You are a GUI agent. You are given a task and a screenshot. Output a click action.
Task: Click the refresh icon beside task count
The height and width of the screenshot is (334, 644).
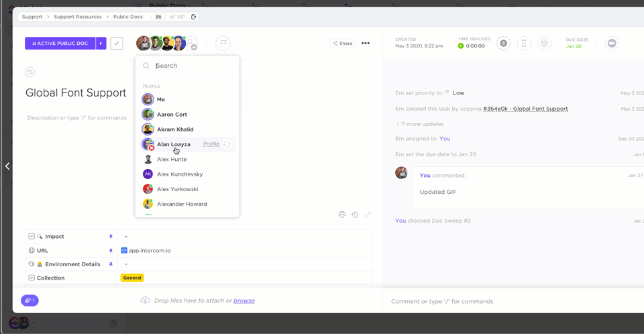tap(193, 17)
